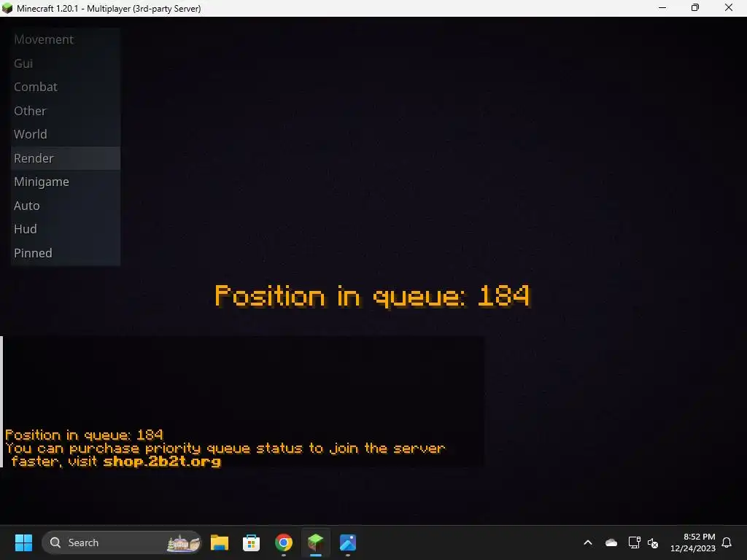Click chat line 'Position in queue: 184'

click(84, 435)
